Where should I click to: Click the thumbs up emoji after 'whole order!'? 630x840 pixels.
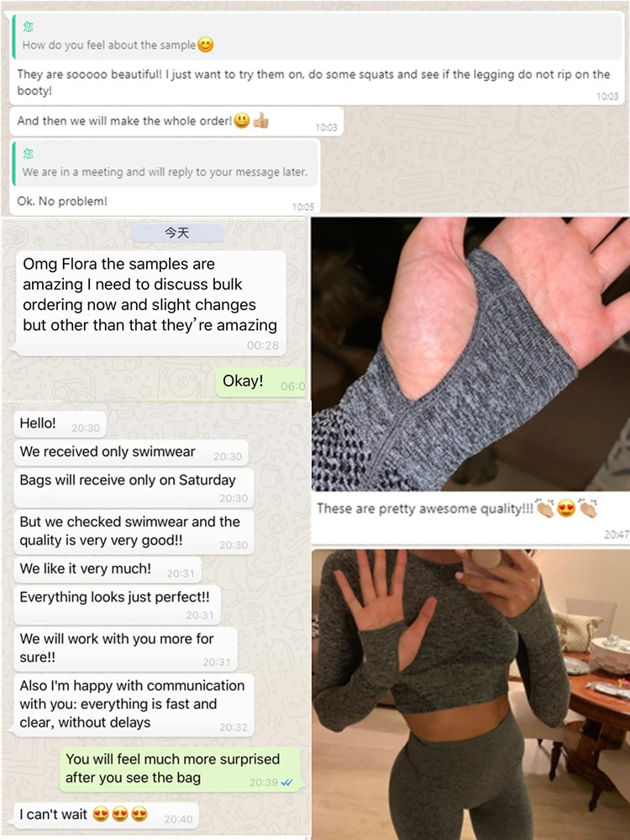coord(261,120)
